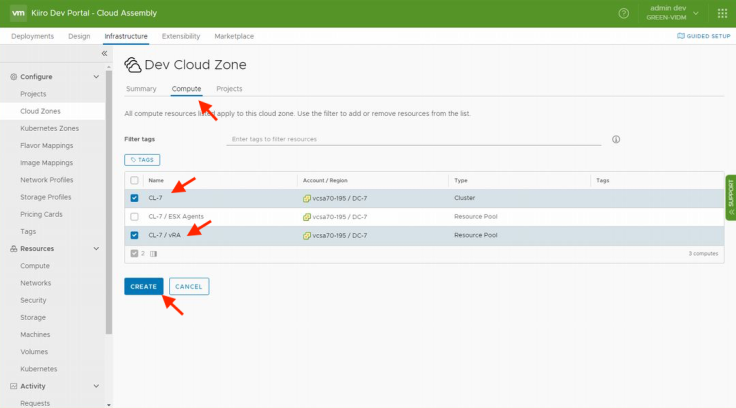
Task: Open the admin dev user dropdown
Action: click(x=672, y=13)
